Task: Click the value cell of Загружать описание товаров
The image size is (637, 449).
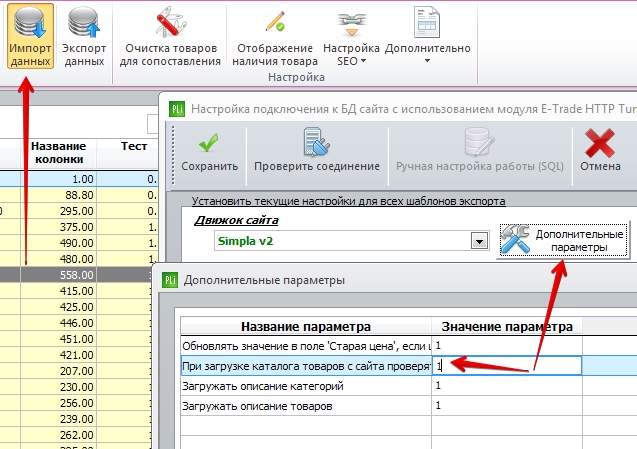Action: [x=507, y=406]
